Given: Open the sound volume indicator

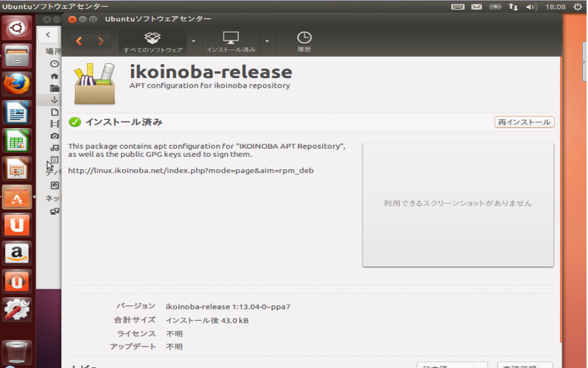Looking at the screenshot, I should [531, 7].
